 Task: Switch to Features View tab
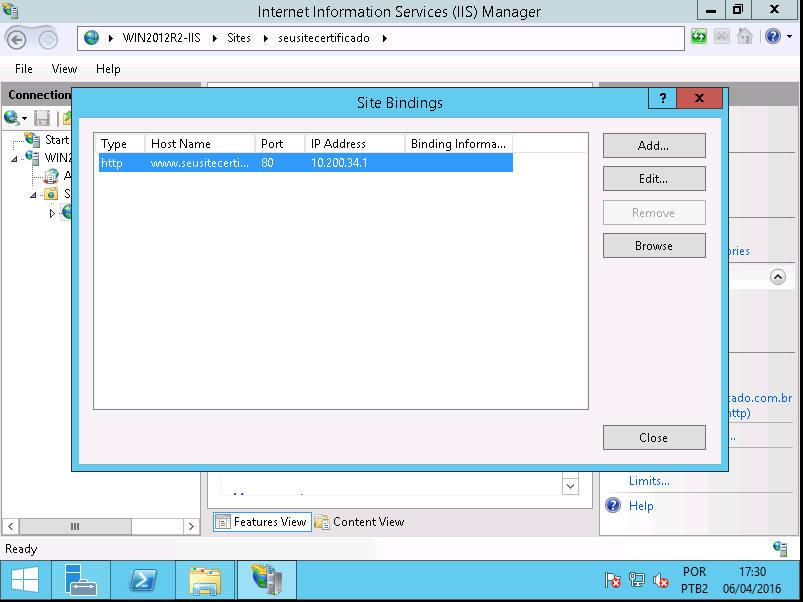pyautogui.click(x=262, y=522)
